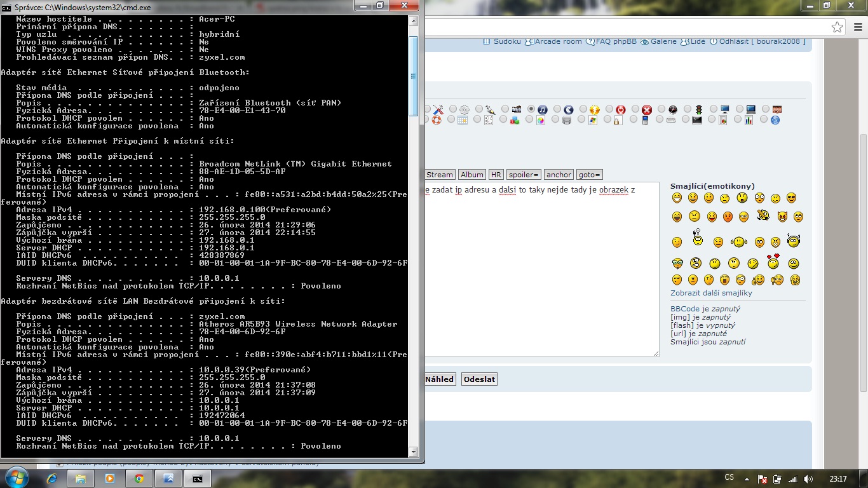Click the brick firewall topic icon
The height and width of the screenshot is (488, 868).
776,109
